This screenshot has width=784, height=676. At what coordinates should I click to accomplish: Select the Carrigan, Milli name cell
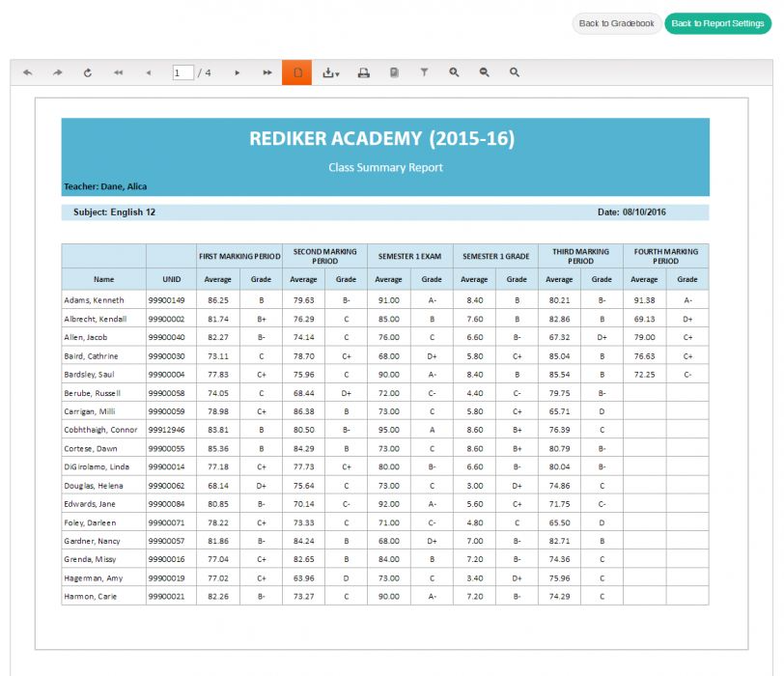coord(104,411)
